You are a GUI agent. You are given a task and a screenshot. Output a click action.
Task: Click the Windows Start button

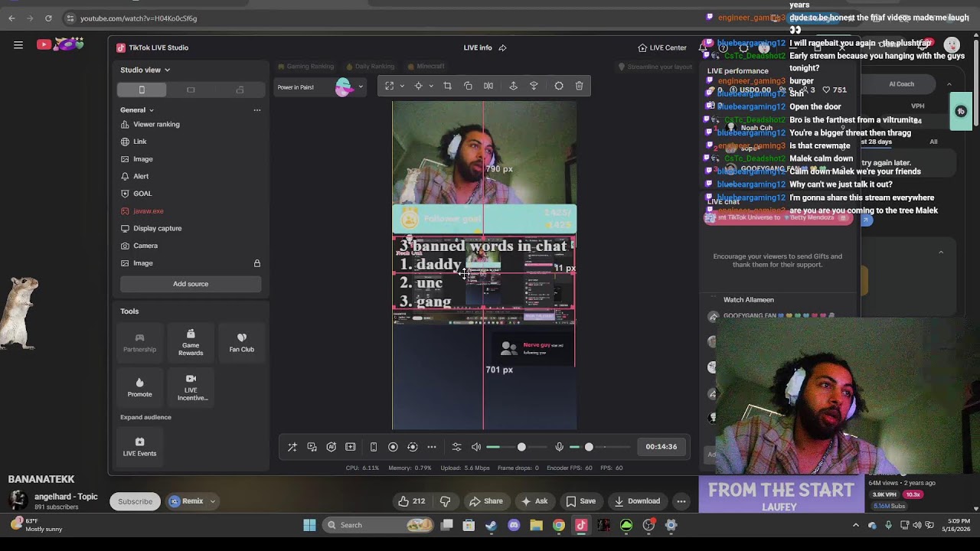coord(309,525)
